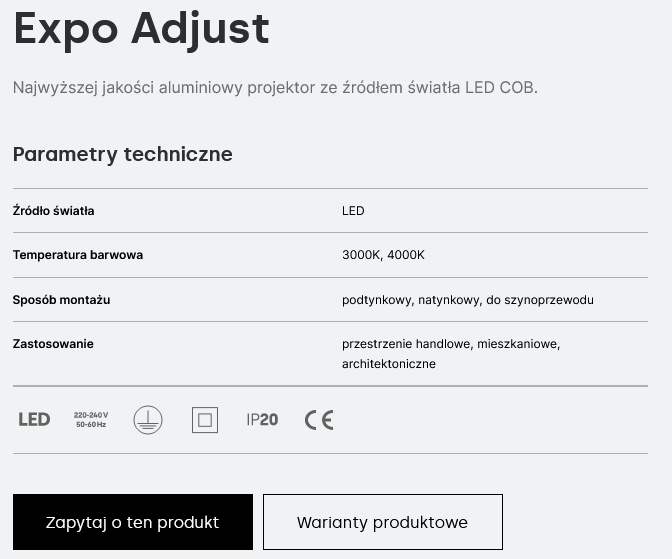Click the product description mentioning LED COB

pyautogui.click(x=275, y=88)
